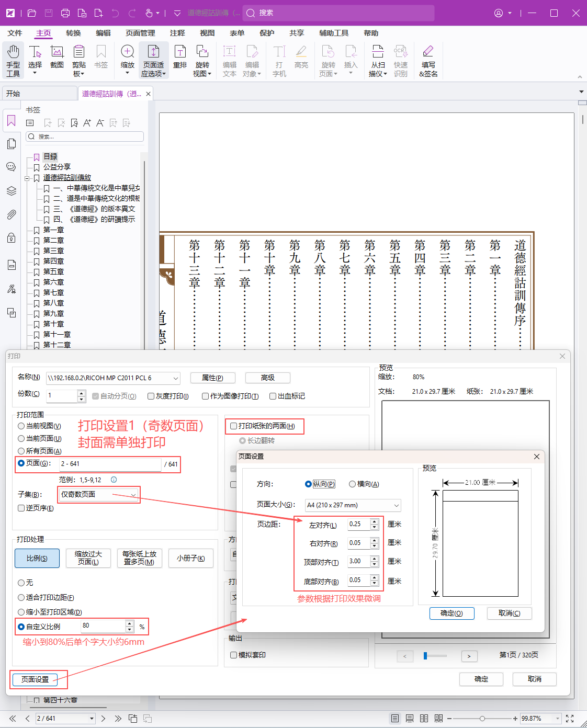Screen dimensions: 587x728
Task: Open the 编辑文本 edit text tool
Action: pos(229,59)
